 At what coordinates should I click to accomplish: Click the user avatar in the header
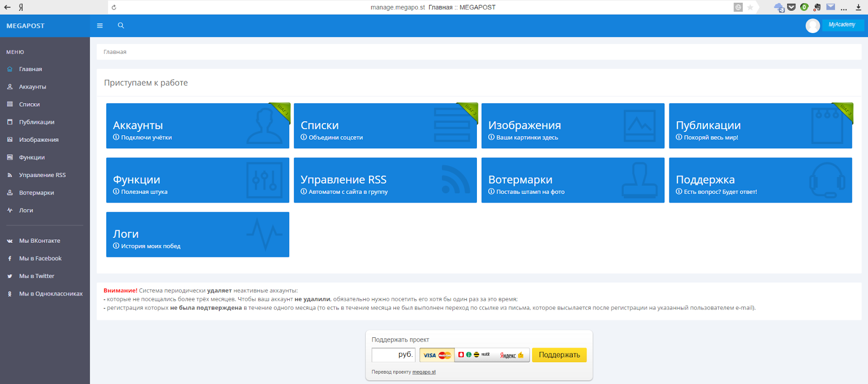tap(813, 26)
